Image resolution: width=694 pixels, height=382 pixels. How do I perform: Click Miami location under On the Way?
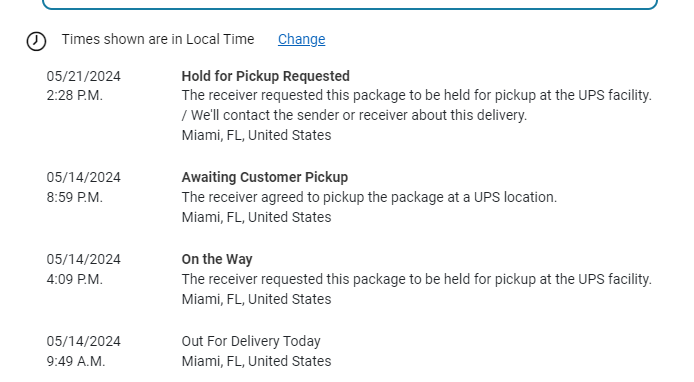[x=256, y=299]
